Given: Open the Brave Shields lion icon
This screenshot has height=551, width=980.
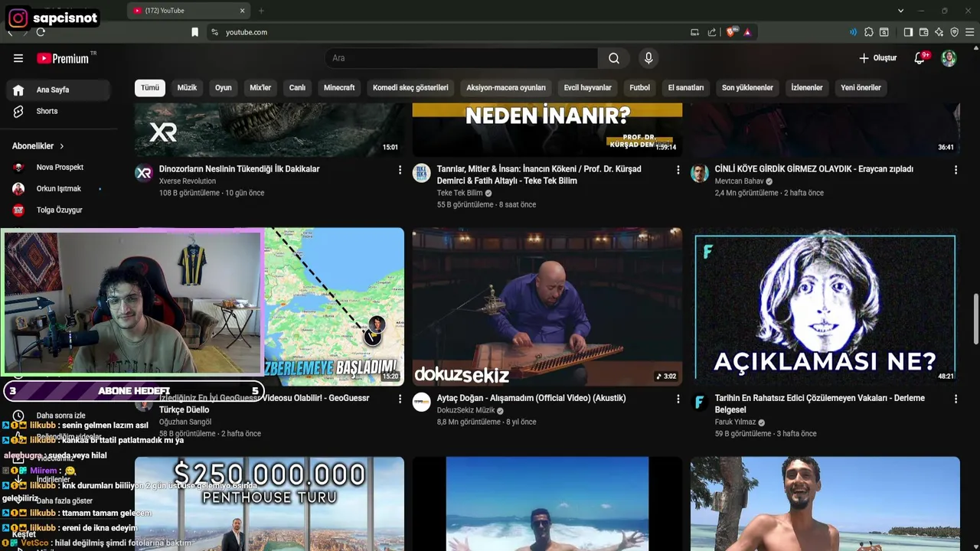Looking at the screenshot, I should pos(730,32).
